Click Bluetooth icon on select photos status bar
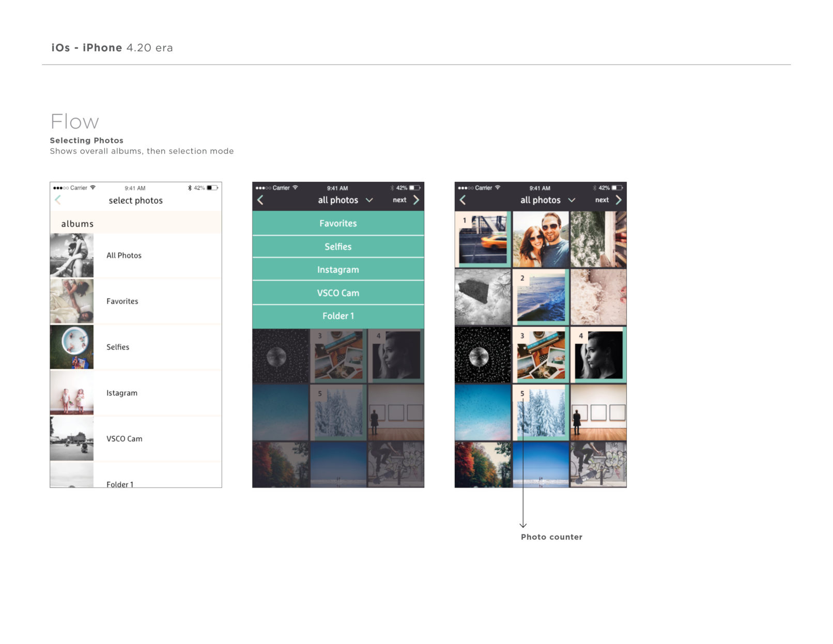 (190, 188)
